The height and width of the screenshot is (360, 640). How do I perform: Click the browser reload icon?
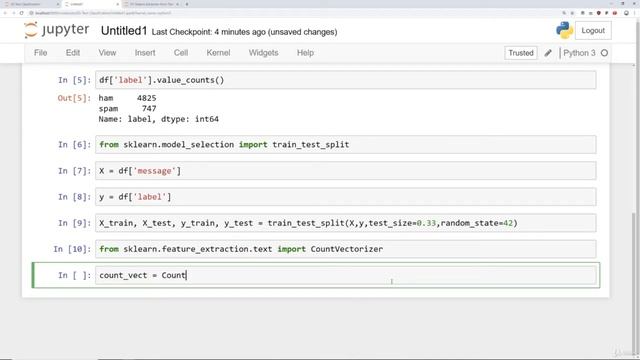coord(22,13)
